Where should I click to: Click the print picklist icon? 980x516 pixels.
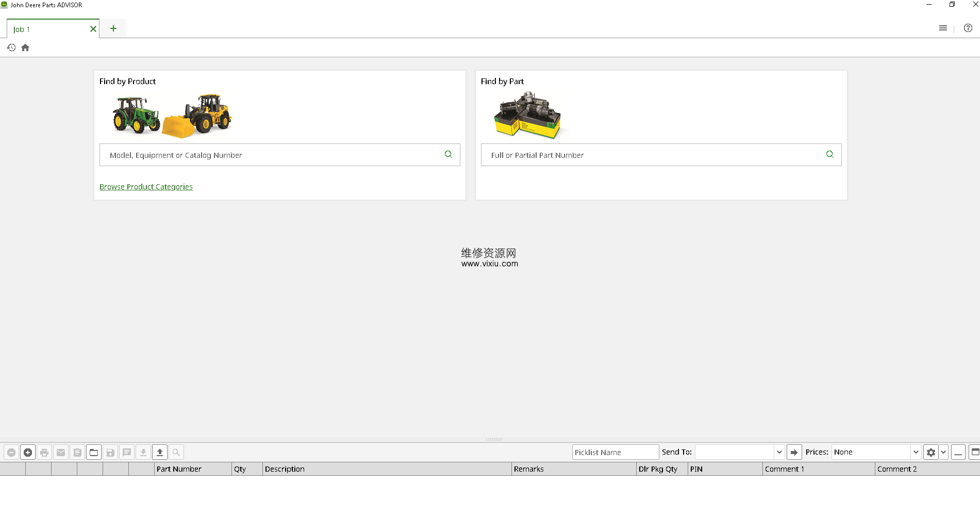tap(44, 453)
